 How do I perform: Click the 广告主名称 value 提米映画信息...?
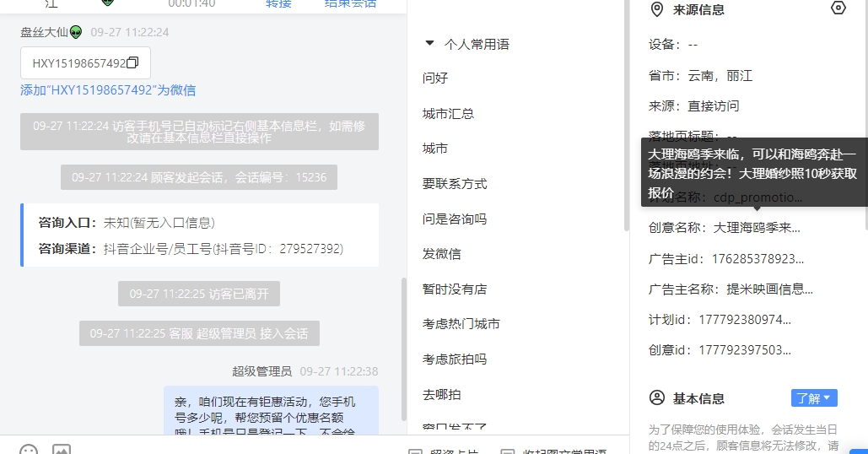[x=770, y=289]
